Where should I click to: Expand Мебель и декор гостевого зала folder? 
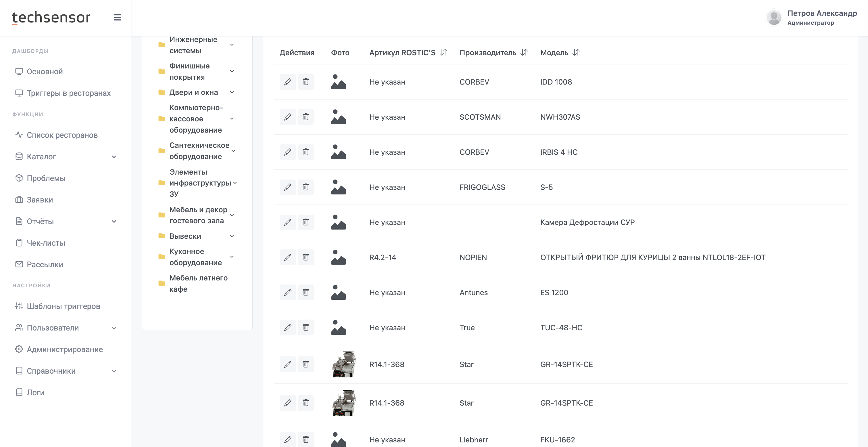pyautogui.click(x=232, y=215)
